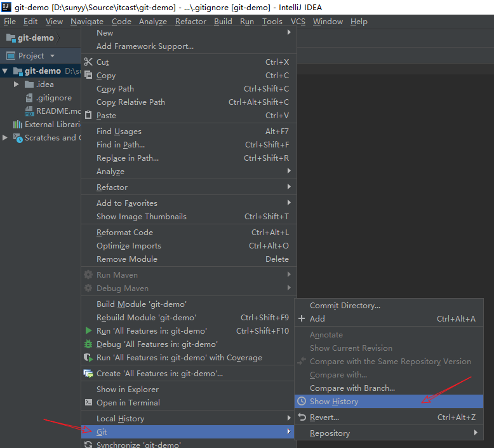Click the Run with Coverage shield icon
Screen dimensions: 494x448
[88, 358]
